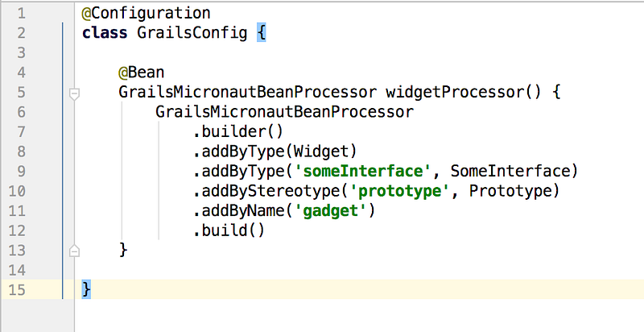Place the cursor on the class keyword
Image resolution: width=644 pixels, height=332 pixels.
pos(105,33)
